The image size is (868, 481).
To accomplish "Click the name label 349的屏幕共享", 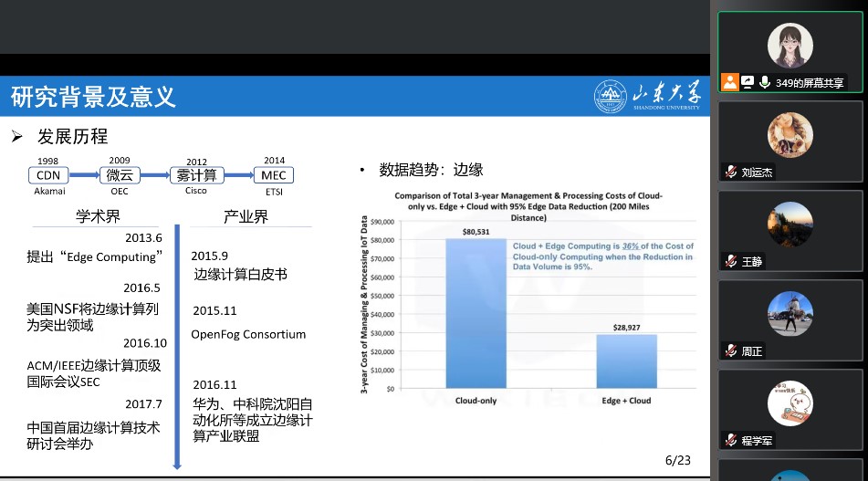I will tap(810, 83).
